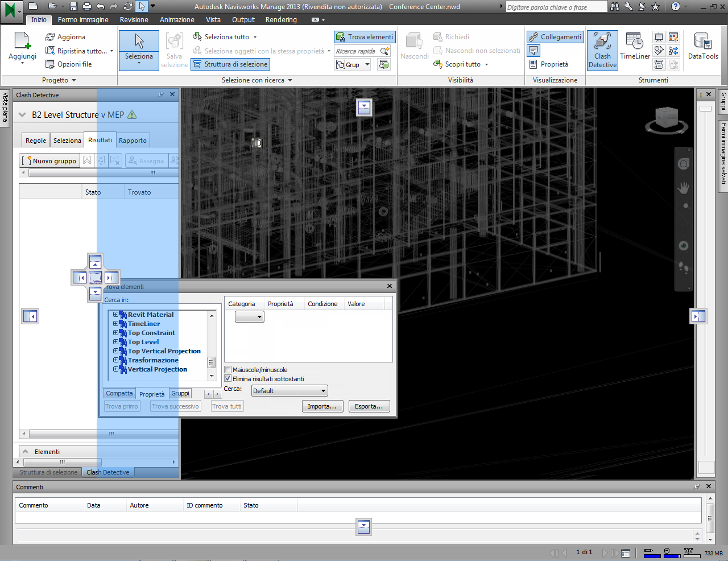The height and width of the screenshot is (561, 728).
Task: Expand the Revit Material tree node
Action: 115,315
